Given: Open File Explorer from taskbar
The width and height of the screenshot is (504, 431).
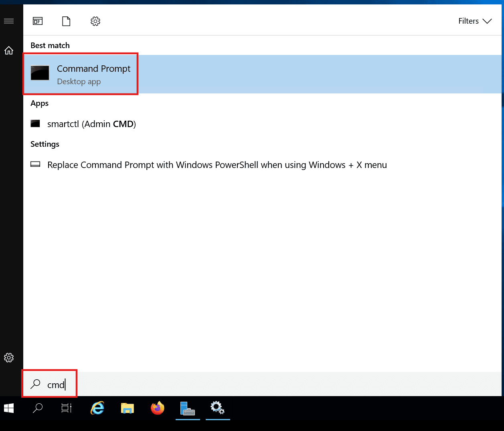Looking at the screenshot, I should [127, 409].
